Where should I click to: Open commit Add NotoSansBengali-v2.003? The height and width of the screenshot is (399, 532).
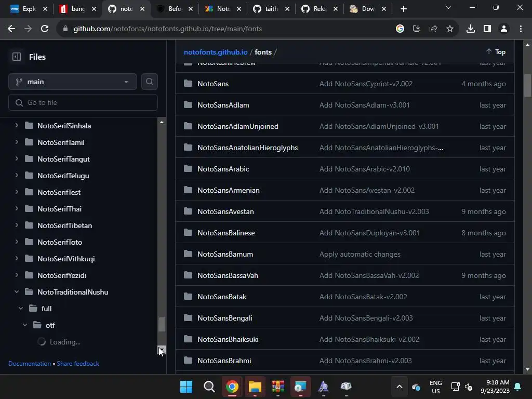[x=366, y=318]
